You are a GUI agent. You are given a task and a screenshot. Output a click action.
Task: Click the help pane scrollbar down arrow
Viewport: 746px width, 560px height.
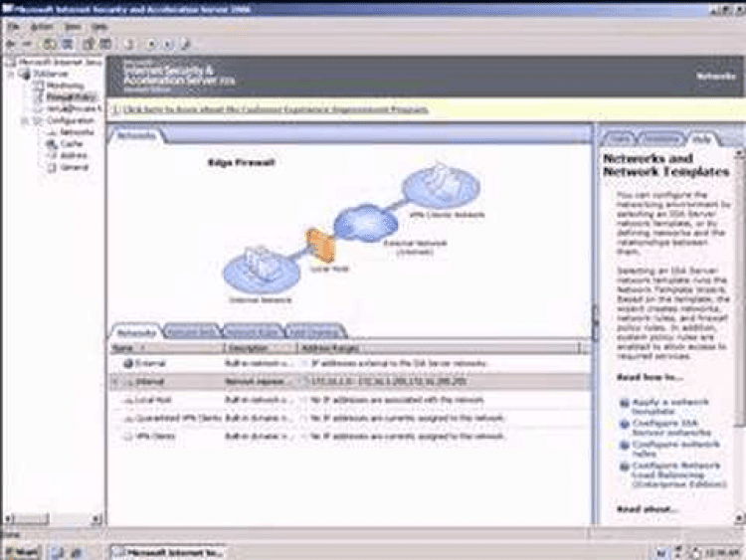tap(739, 517)
